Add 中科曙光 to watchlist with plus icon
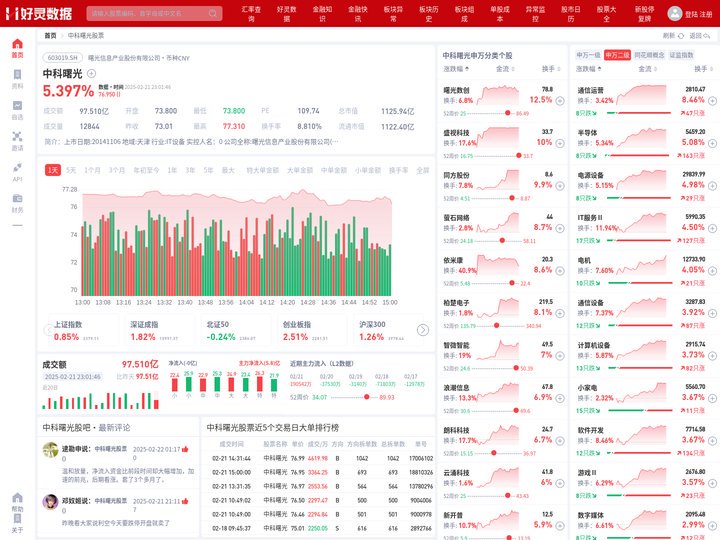Screen dimensions: 720x540 coord(91,73)
